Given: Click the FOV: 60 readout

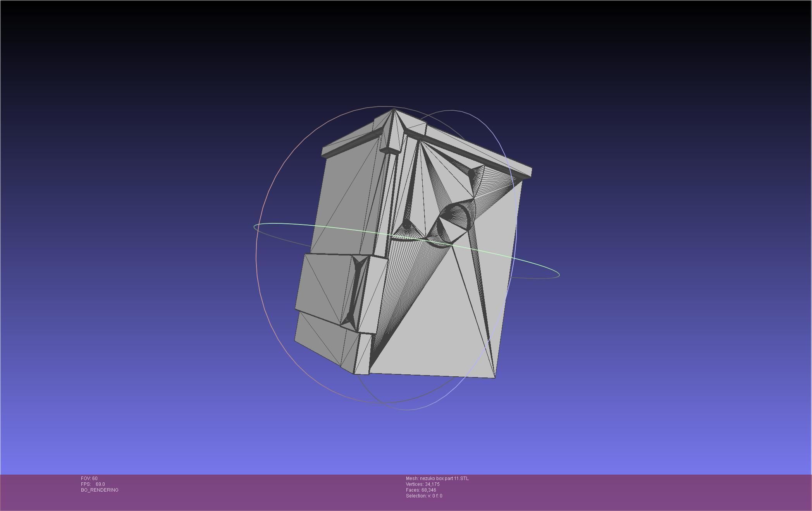Looking at the screenshot, I should click(x=89, y=478).
